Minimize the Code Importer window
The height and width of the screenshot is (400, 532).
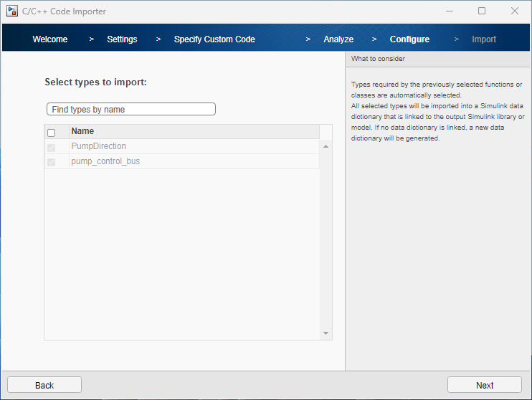point(450,11)
